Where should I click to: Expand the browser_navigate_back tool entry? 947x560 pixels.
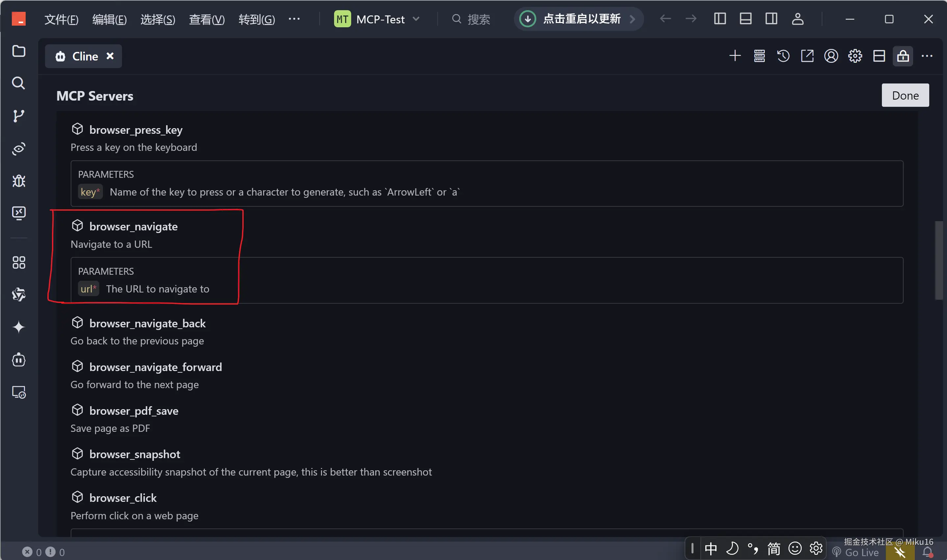click(x=147, y=323)
